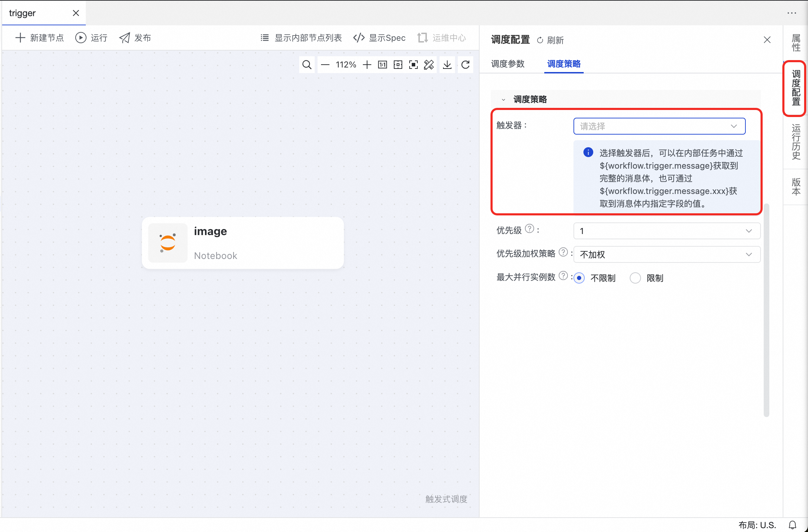This screenshot has width=808, height=532.
Task: Click the 优先级 help question icon
Action: point(529,229)
